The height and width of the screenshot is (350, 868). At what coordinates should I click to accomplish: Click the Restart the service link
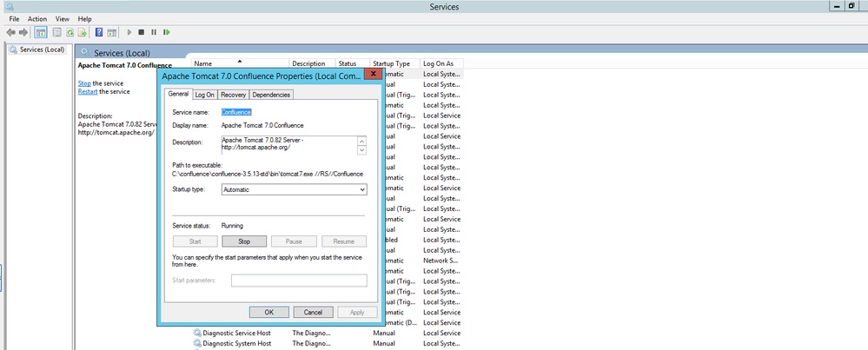(88, 91)
